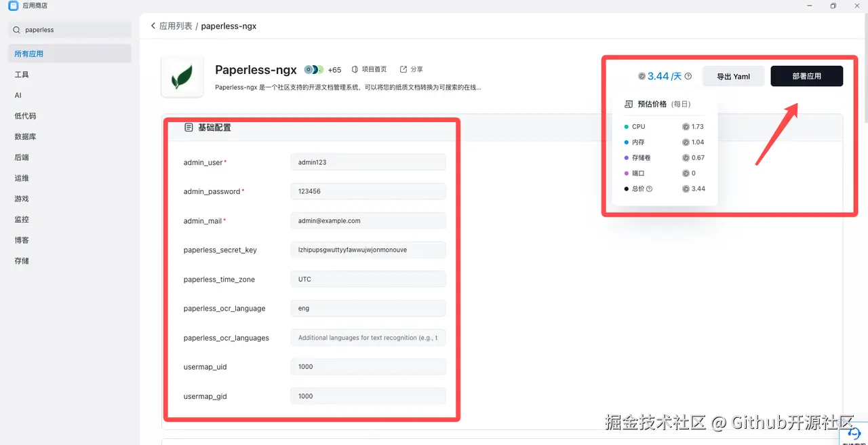Click the app store logo icon in title bar
The height and width of the screenshot is (445, 868).
[x=13, y=5]
